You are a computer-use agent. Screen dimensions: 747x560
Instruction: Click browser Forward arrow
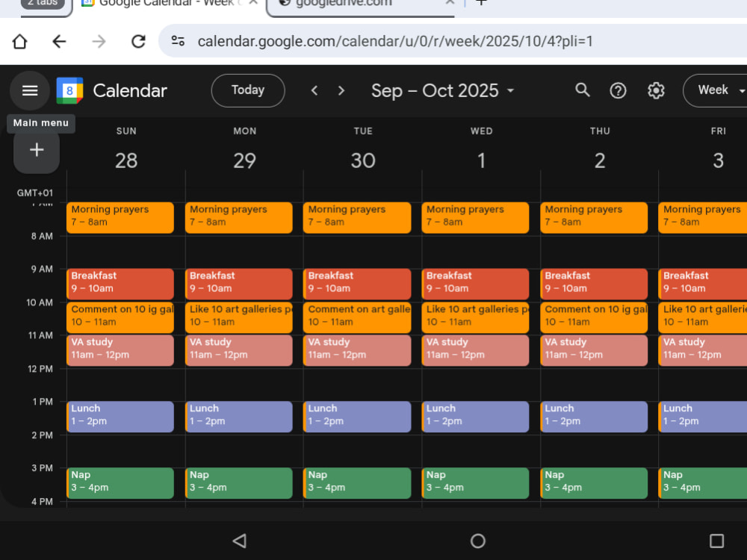tap(99, 41)
